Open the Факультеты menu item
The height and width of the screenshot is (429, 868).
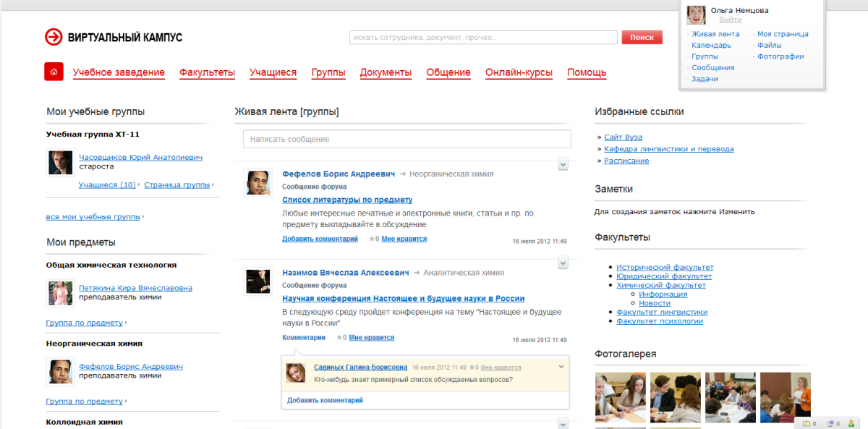pyautogui.click(x=207, y=72)
